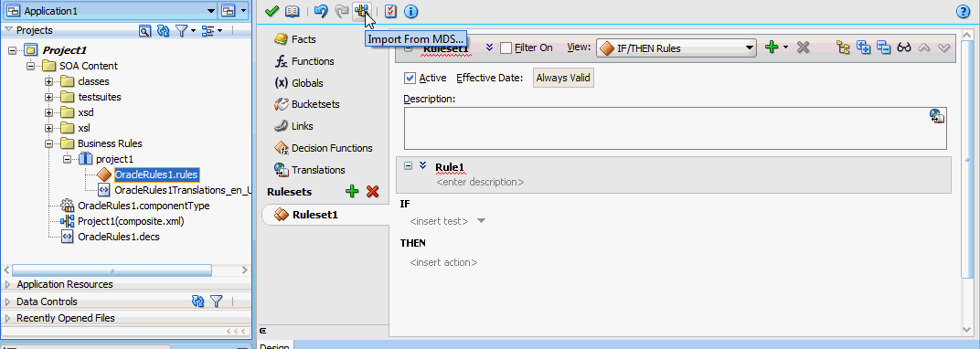Open the Decision Functions tab
This screenshot has height=349, width=980.
323,148
